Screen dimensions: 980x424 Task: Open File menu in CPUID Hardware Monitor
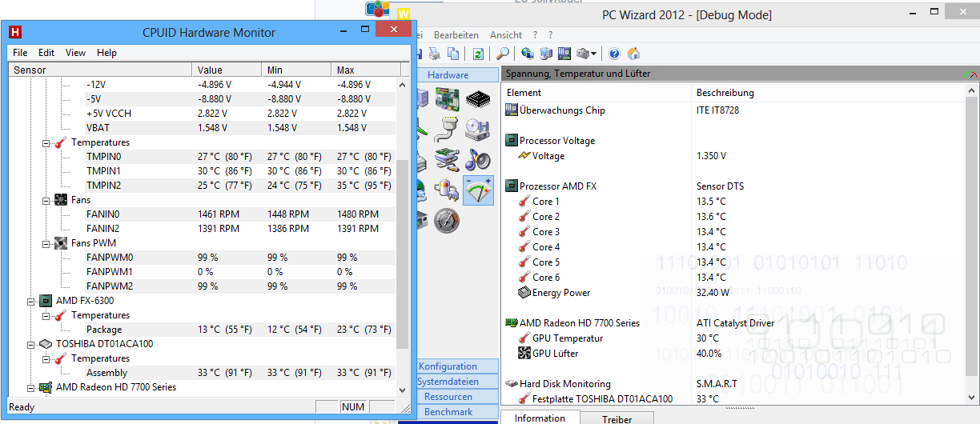click(20, 53)
